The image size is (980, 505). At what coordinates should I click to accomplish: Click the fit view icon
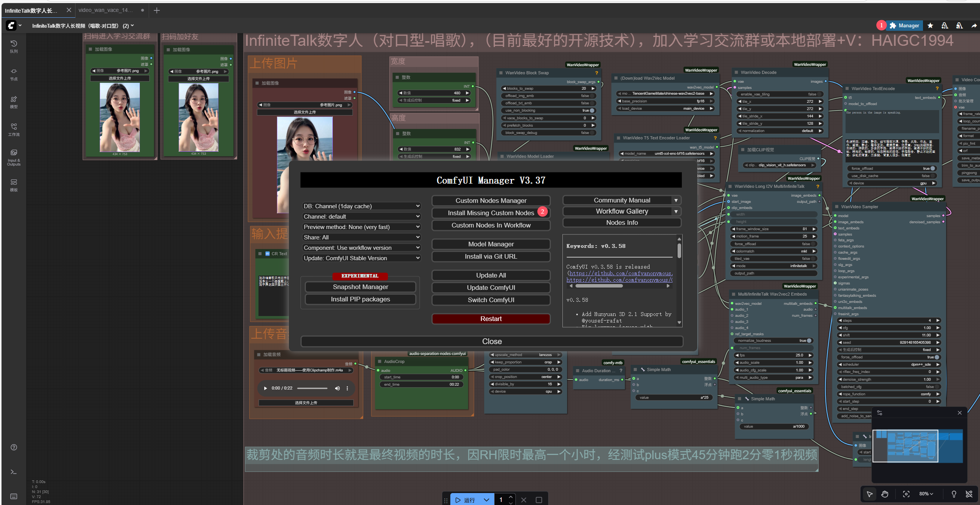tap(906, 494)
